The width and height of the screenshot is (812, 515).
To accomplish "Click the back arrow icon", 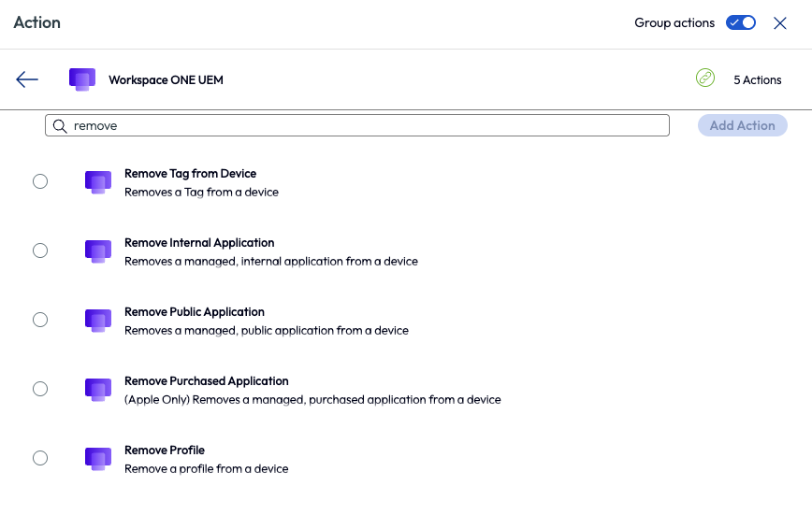I will [27, 79].
